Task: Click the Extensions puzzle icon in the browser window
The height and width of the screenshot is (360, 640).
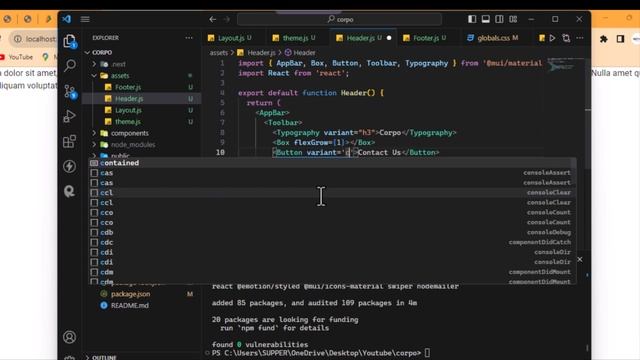Action: tap(604, 39)
